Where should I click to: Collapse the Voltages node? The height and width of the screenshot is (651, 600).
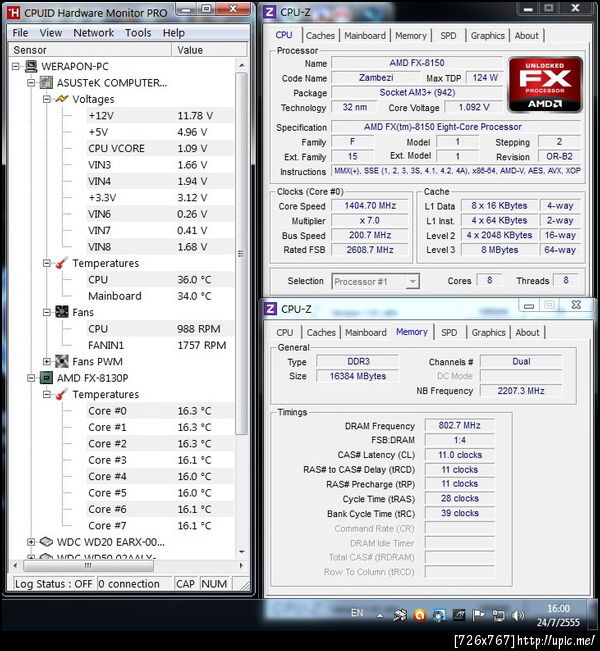(47, 99)
